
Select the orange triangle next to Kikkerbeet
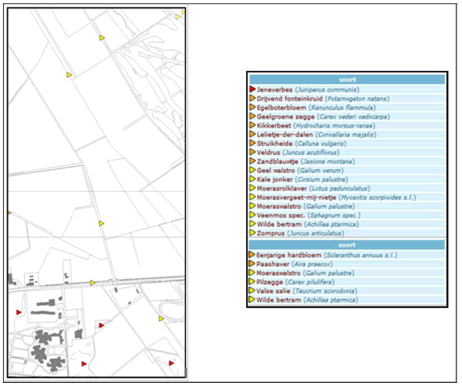252,125
